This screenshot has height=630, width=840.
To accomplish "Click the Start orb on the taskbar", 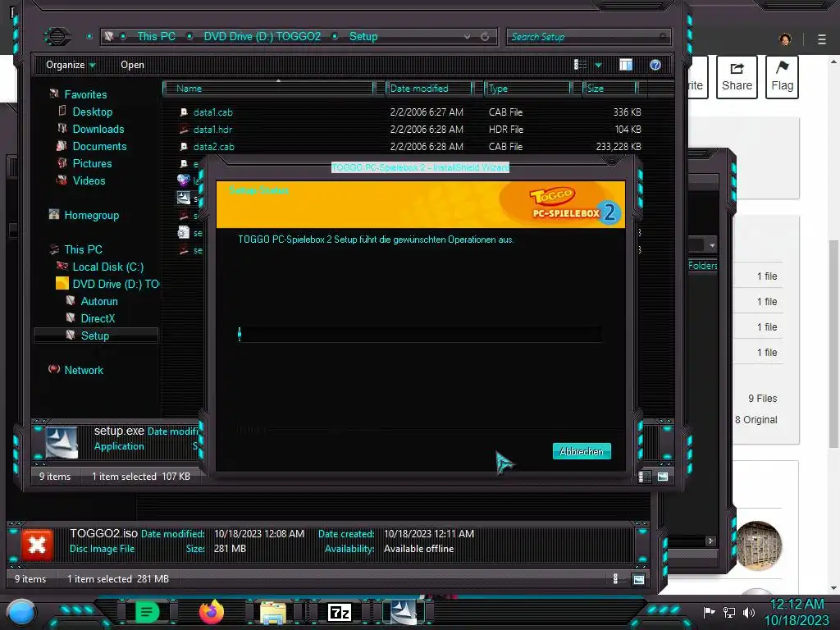I will pos(21,612).
